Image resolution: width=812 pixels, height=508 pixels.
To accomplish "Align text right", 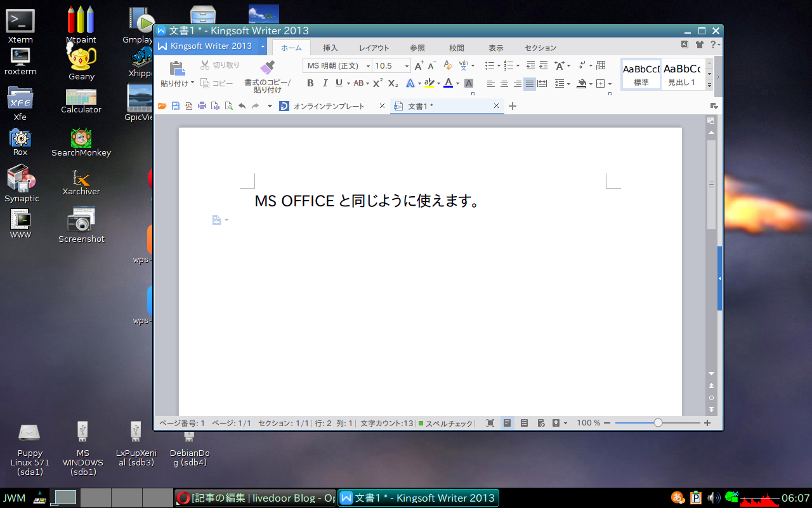I will tap(517, 84).
